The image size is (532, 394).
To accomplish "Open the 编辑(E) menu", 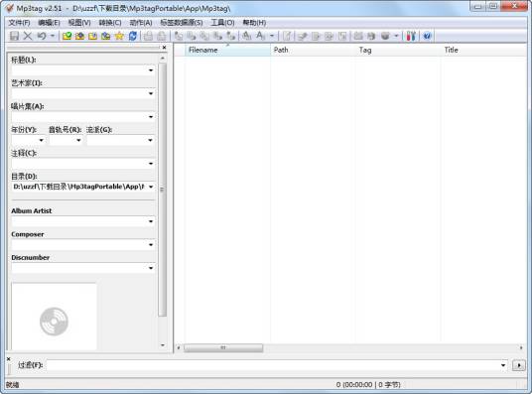I will point(49,23).
